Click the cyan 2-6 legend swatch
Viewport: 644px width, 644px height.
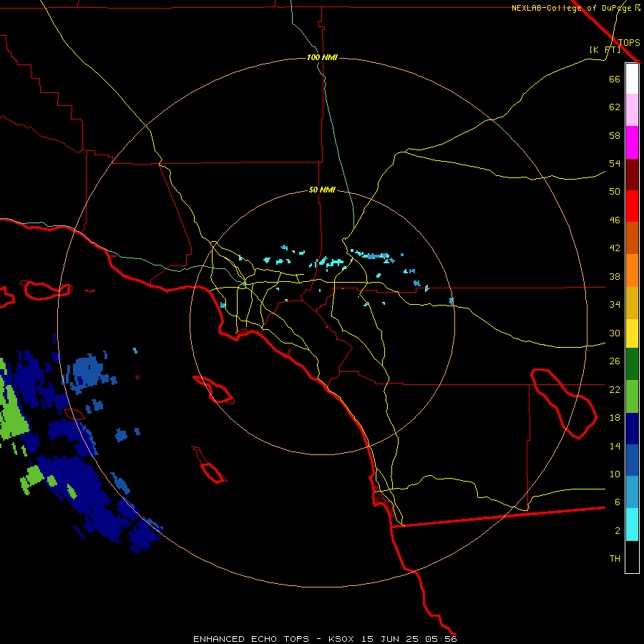pos(632,525)
